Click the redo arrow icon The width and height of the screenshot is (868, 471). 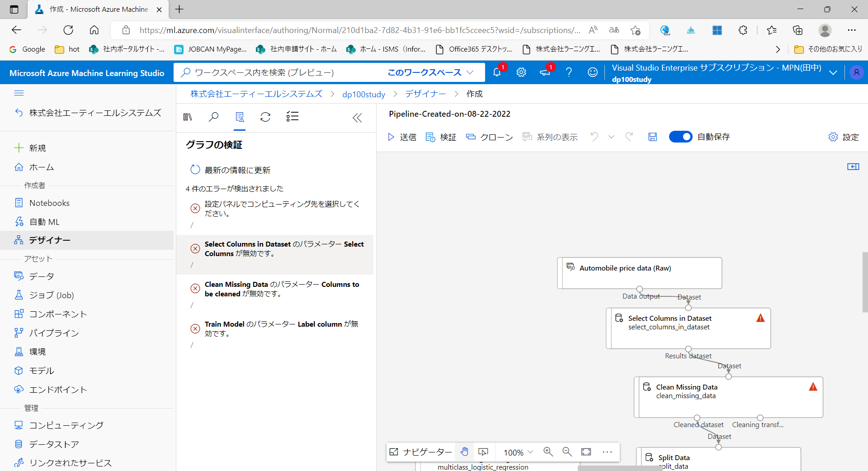629,137
